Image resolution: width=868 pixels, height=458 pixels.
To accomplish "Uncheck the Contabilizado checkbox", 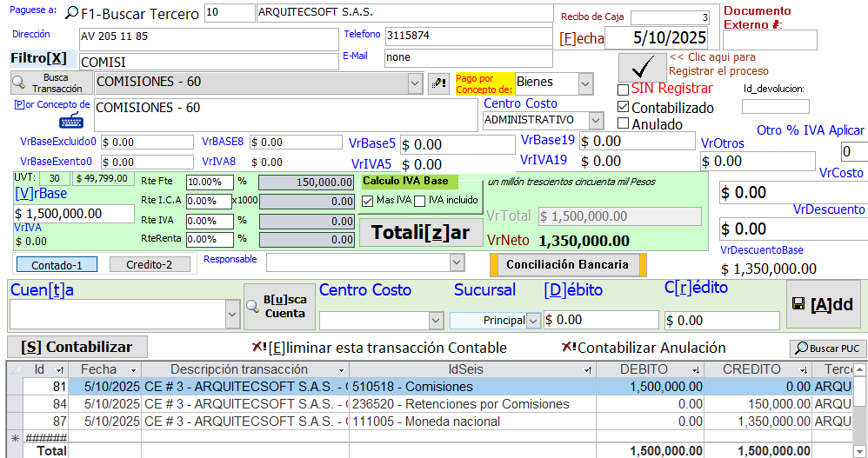I will click(623, 107).
